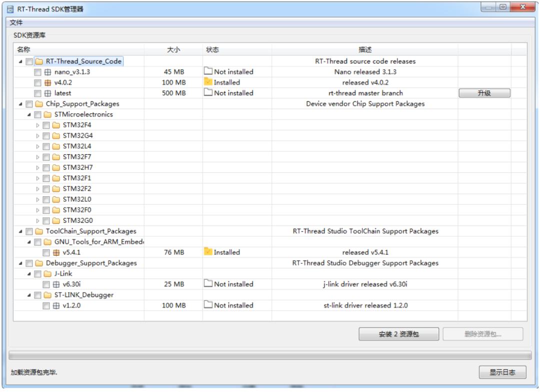Click the STM32F2 folder icon
Image resolution: width=540 pixels, height=392 pixels.
[56, 189]
